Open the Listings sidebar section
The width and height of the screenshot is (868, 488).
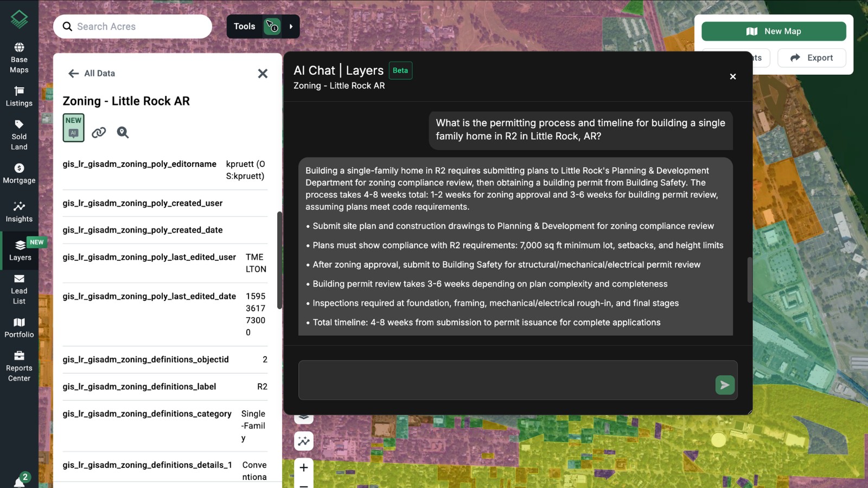pyautogui.click(x=19, y=96)
